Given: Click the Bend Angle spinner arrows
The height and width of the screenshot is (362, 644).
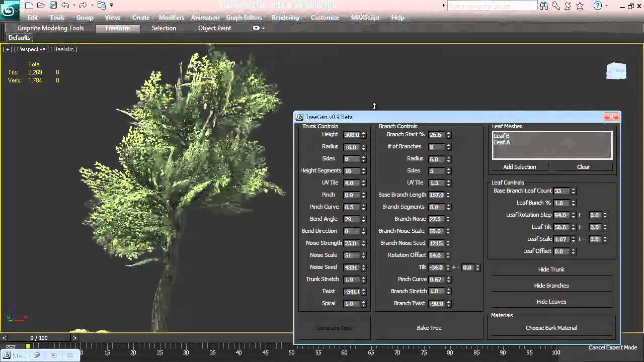Looking at the screenshot, I should pyautogui.click(x=363, y=219).
